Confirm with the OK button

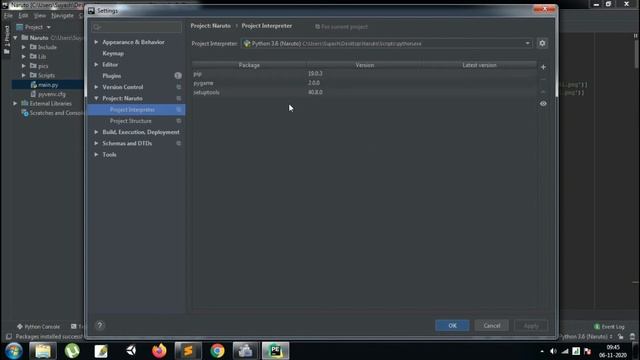click(x=452, y=325)
